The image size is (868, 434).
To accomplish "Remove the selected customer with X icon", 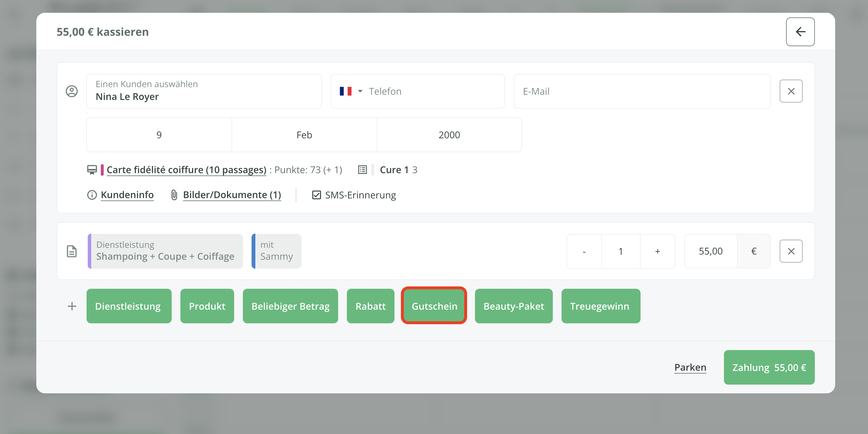I will click(790, 91).
